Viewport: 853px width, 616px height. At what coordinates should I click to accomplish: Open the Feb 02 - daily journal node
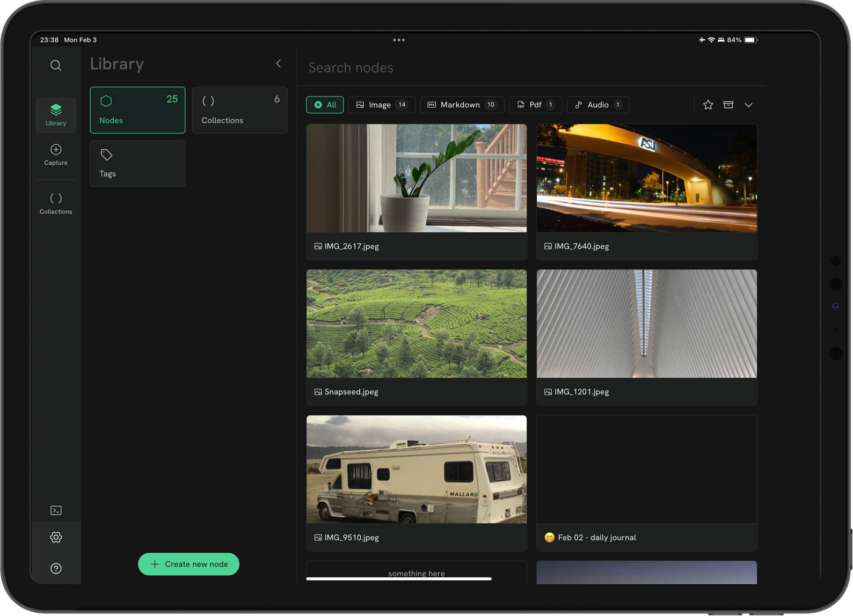tap(647, 483)
